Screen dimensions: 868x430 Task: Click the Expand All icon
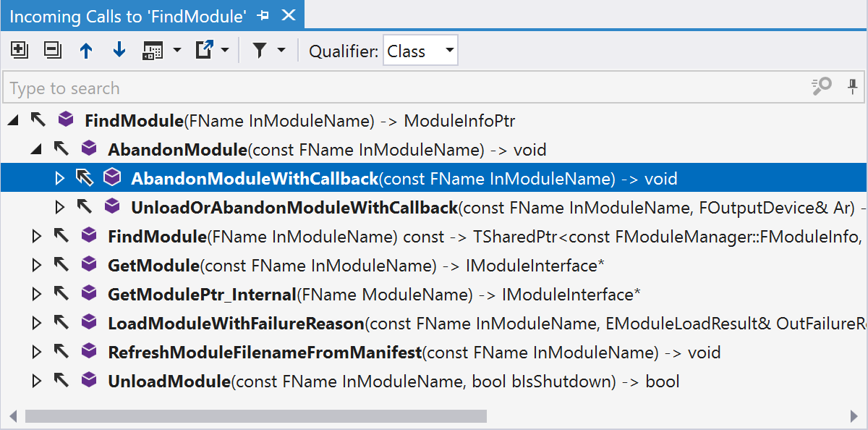tap(19, 50)
